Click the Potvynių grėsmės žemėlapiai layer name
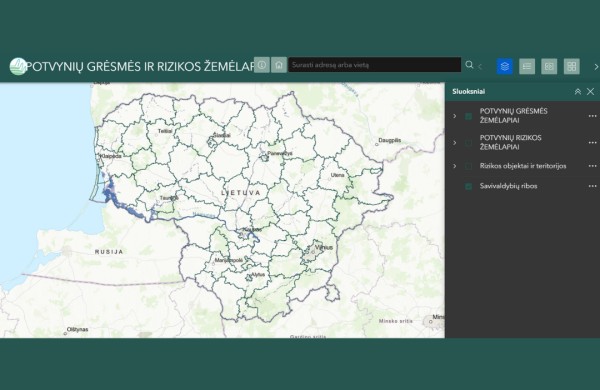 click(x=513, y=116)
